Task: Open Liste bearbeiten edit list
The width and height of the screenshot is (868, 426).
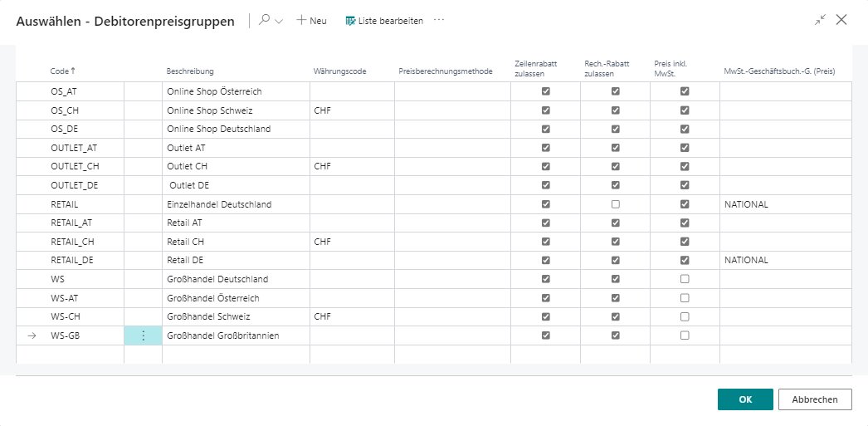Action: 383,21
